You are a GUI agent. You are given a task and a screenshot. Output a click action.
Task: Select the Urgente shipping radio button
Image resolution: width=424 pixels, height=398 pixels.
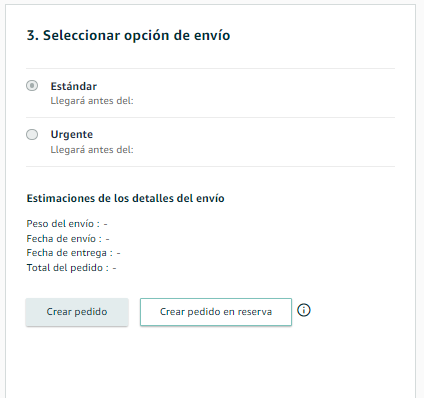click(32, 135)
